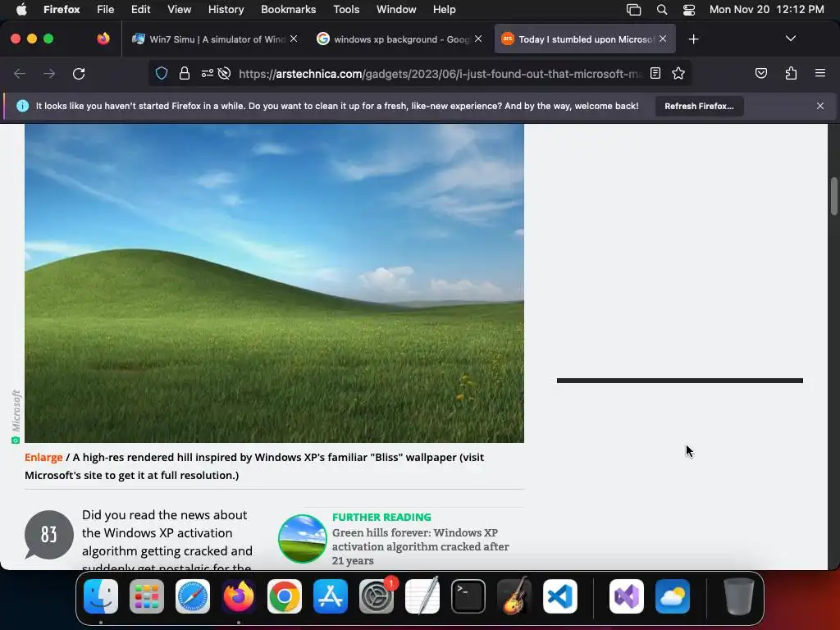Open the Bookmarks menu
Image resolution: width=840 pixels, height=630 pixels.
(x=288, y=9)
